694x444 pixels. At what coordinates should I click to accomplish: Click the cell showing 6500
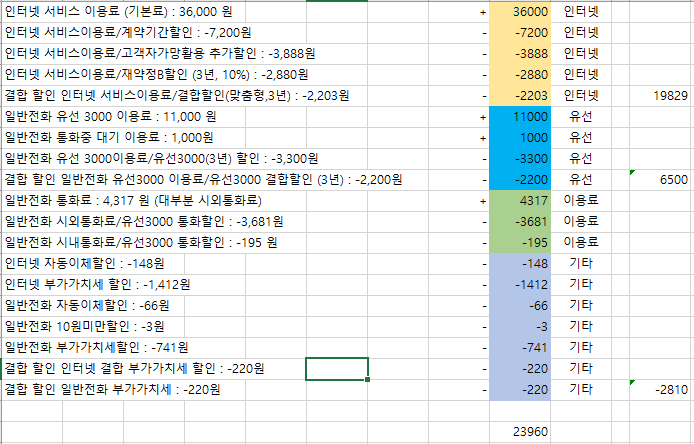[660, 179]
